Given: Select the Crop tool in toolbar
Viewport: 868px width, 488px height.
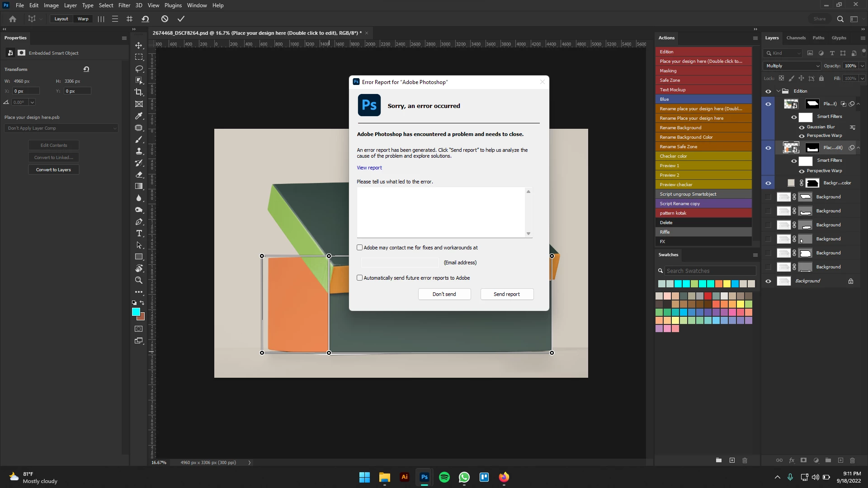Looking at the screenshot, I should tap(139, 92).
